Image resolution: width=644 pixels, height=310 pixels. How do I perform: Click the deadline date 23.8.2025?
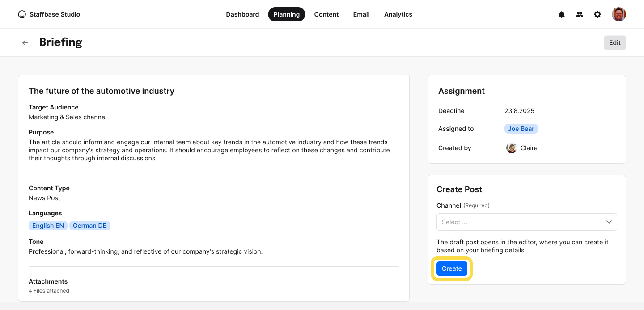coord(519,111)
